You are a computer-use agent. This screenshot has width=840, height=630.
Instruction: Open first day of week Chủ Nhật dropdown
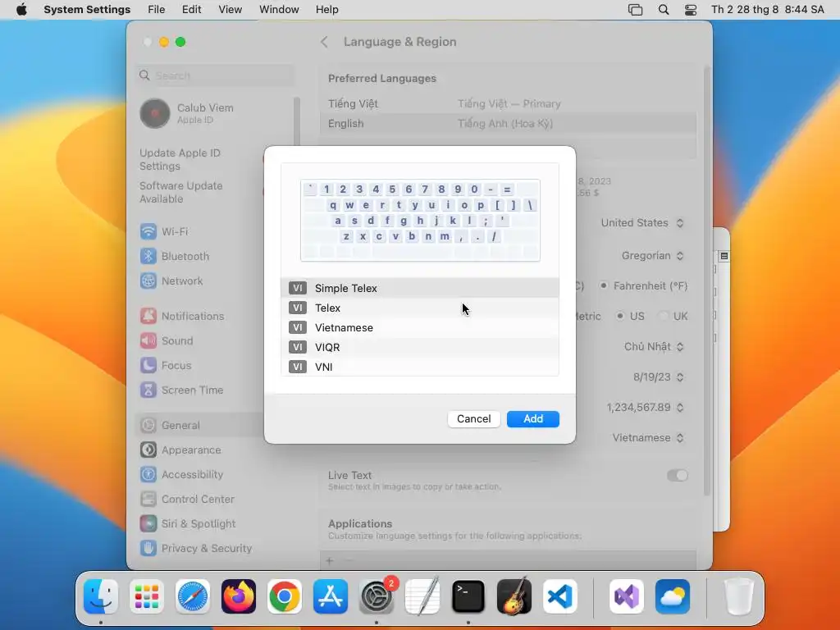[x=654, y=347]
